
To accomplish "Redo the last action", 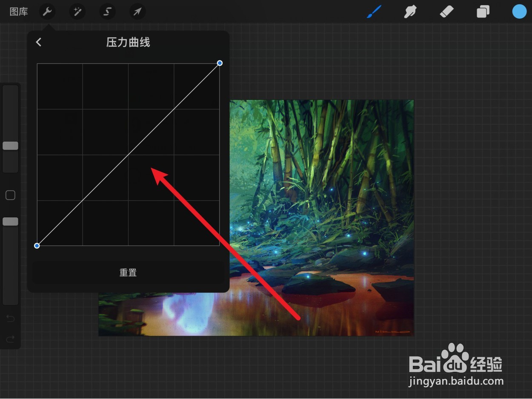I will coord(10,339).
